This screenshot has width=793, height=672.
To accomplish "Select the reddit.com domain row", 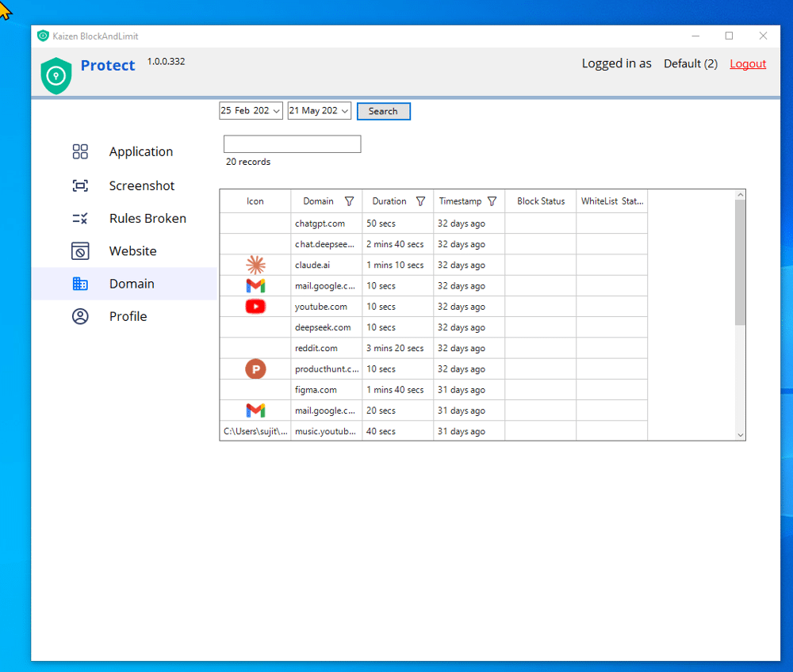I will (x=316, y=348).
